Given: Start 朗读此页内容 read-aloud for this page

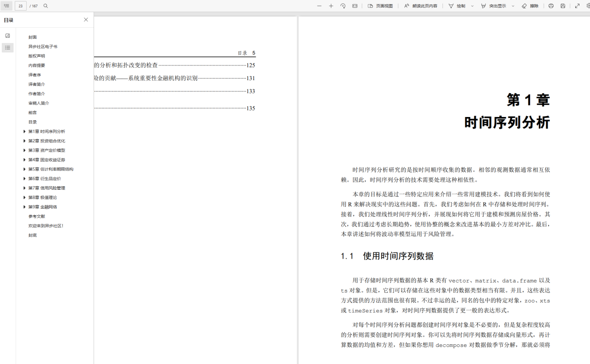Looking at the screenshot, I should [x=420, y=6].
